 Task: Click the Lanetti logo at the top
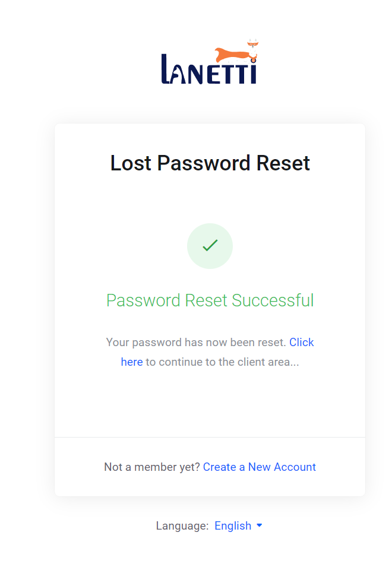pyautogui.click(x=210, y=62)
